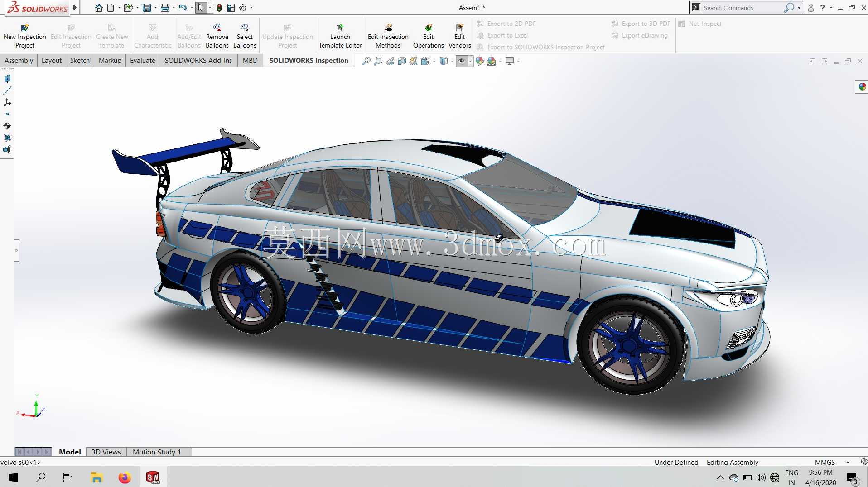Screen dimensions: 868x487
Task: Switch to the Evaluate tab
Action: pos(143,61)
